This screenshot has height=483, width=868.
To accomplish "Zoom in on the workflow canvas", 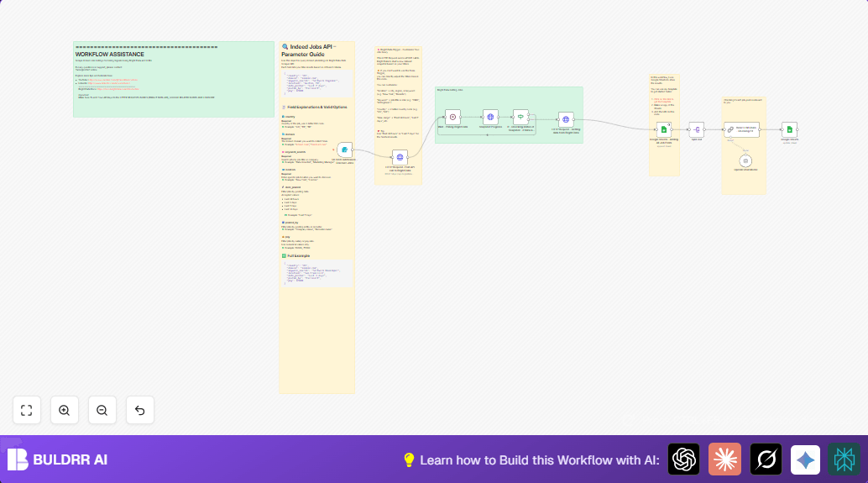I will (x=64, y=411).
